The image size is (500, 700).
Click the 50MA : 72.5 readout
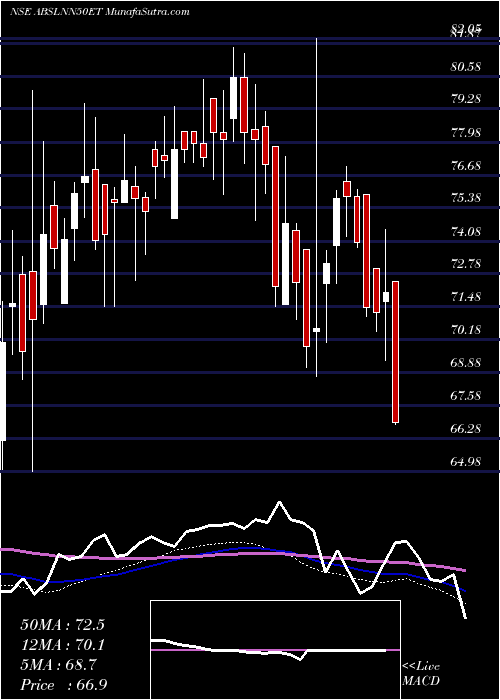pos(62,625)
